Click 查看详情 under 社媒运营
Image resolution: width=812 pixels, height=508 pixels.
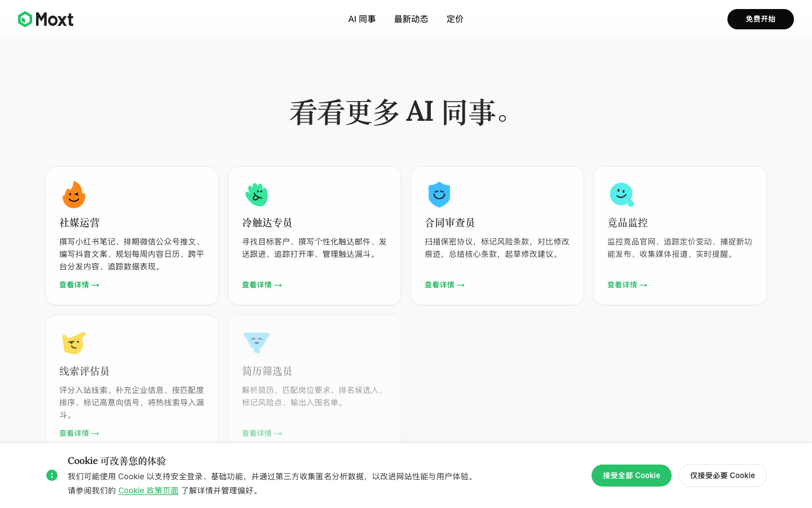[80, 285]
